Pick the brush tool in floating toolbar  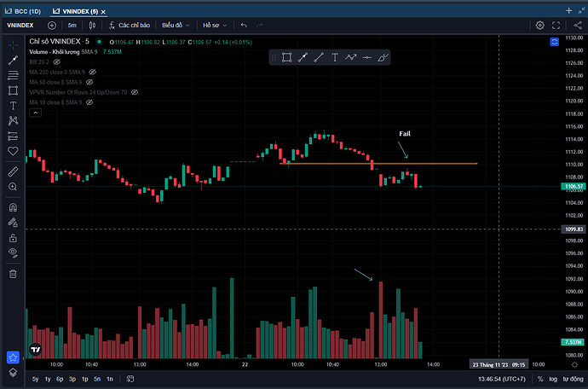(383, 57)
